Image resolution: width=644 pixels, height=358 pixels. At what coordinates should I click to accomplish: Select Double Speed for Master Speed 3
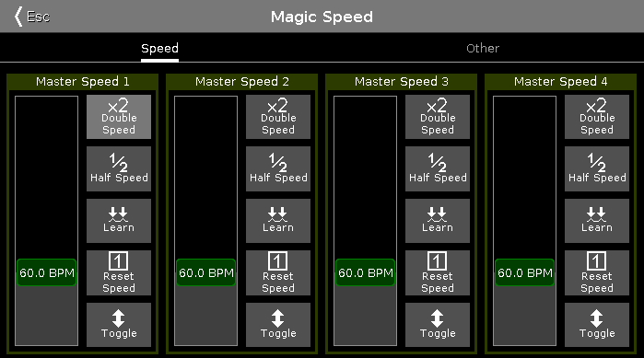point(438,117)
